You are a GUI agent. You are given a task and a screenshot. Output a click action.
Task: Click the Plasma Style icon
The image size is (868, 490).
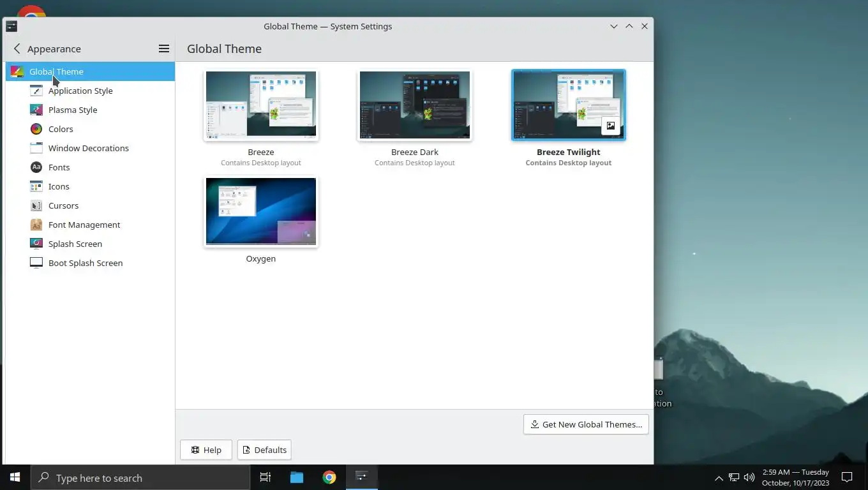tap(36, 110)
